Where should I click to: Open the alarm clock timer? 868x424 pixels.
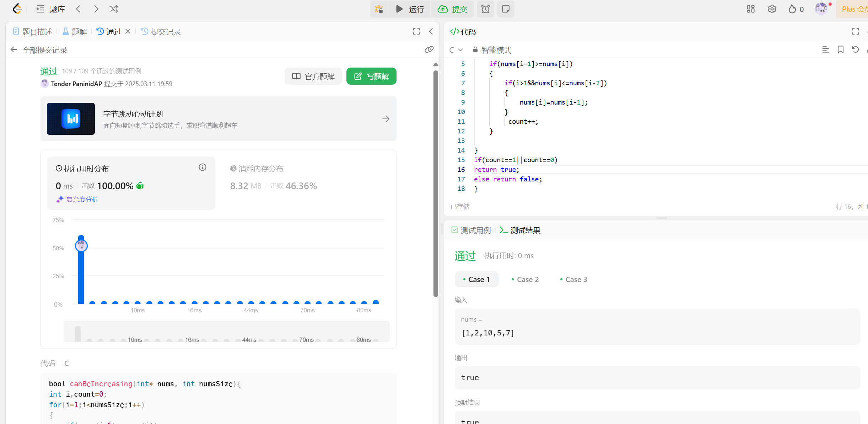point(485,9)
